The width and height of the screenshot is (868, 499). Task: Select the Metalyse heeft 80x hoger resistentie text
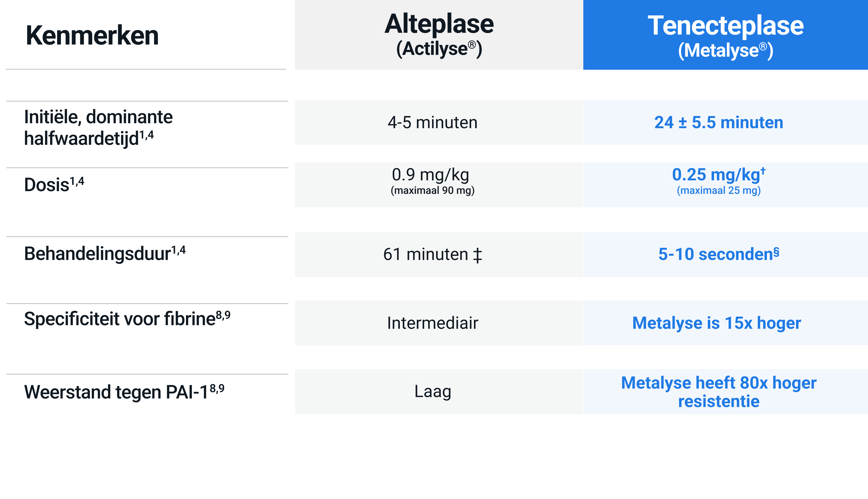click(x=719, y=392)
